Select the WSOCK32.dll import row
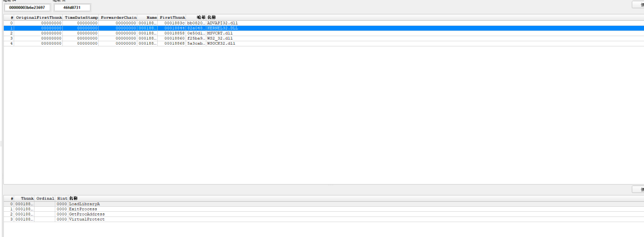 324,43
